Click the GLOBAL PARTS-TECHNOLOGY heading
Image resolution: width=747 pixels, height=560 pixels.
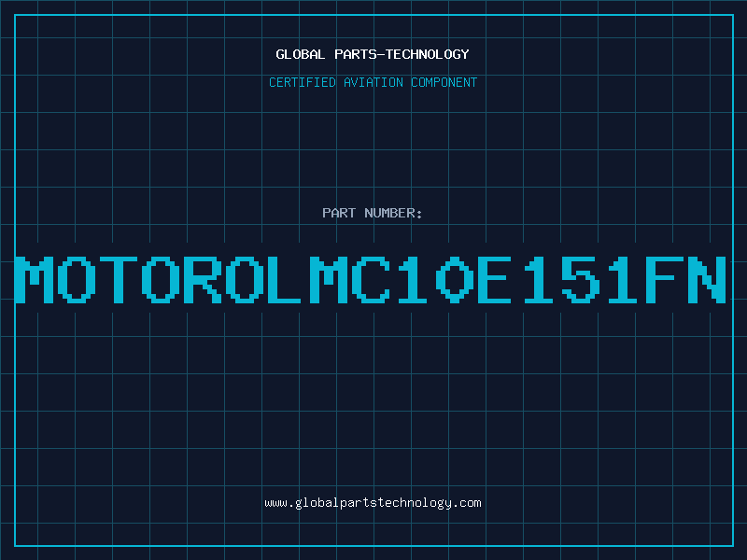click(373, 54)
